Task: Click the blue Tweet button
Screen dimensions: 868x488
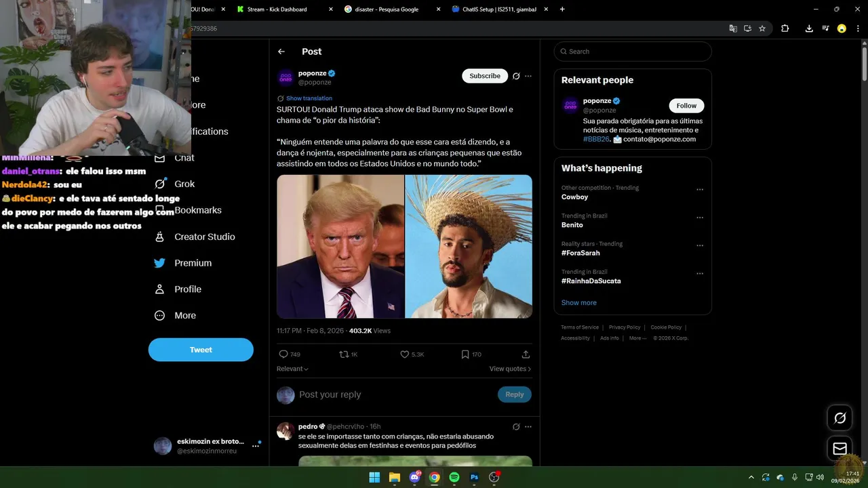Action: (x=201, y=350)
